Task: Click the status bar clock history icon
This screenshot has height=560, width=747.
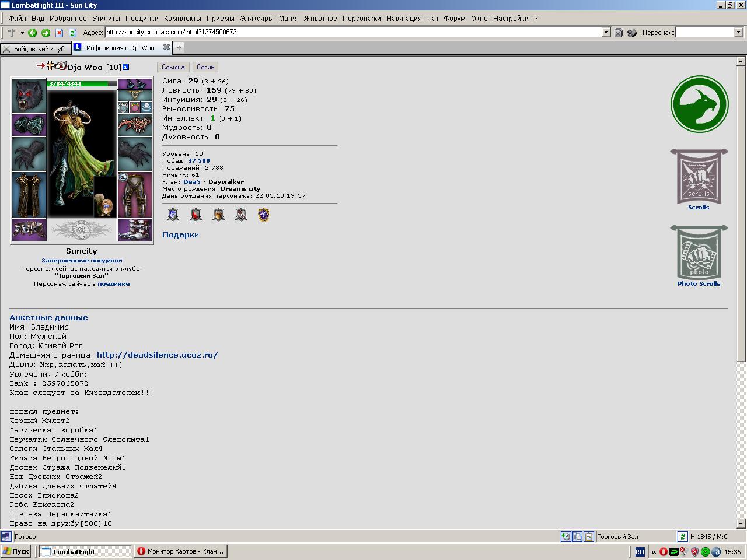Action: click(x=566, y=537)
